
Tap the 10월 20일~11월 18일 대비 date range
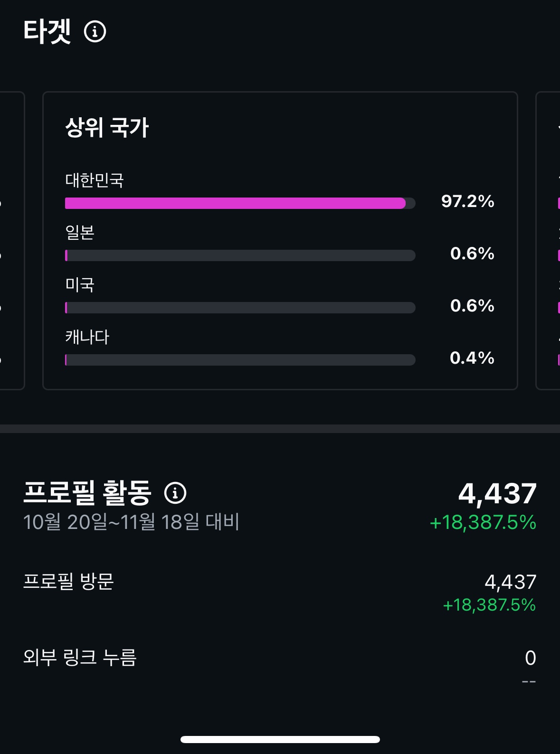(x=131, y=522)
